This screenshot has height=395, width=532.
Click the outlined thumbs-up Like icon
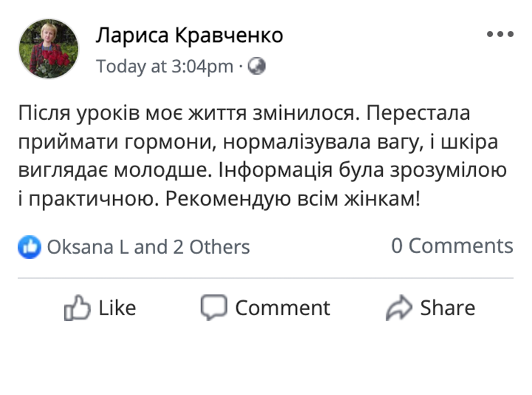78,308
